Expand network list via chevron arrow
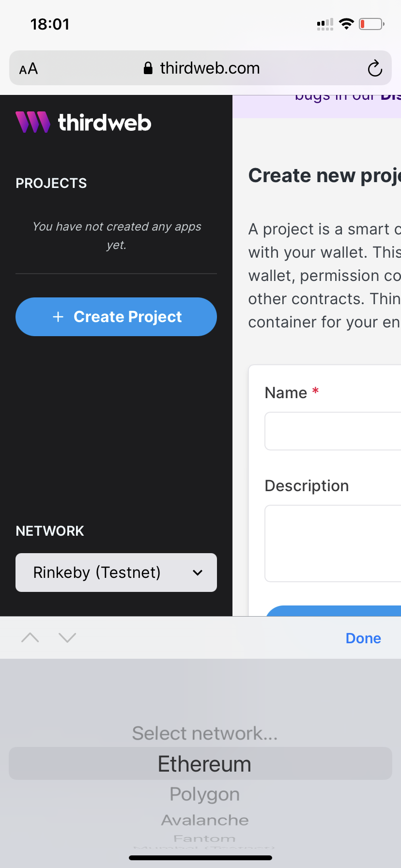401x868 pixels. click(198, 573)
